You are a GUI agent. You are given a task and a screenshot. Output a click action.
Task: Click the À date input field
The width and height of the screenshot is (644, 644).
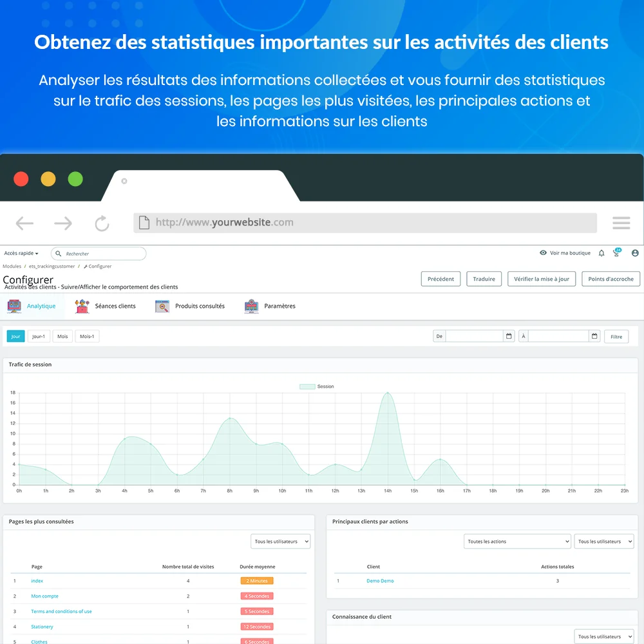point(558,336)
